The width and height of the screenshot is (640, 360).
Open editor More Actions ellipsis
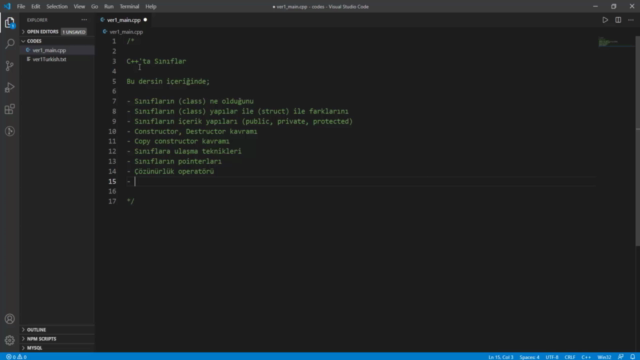pyautogui.click(x=631, y=20)
